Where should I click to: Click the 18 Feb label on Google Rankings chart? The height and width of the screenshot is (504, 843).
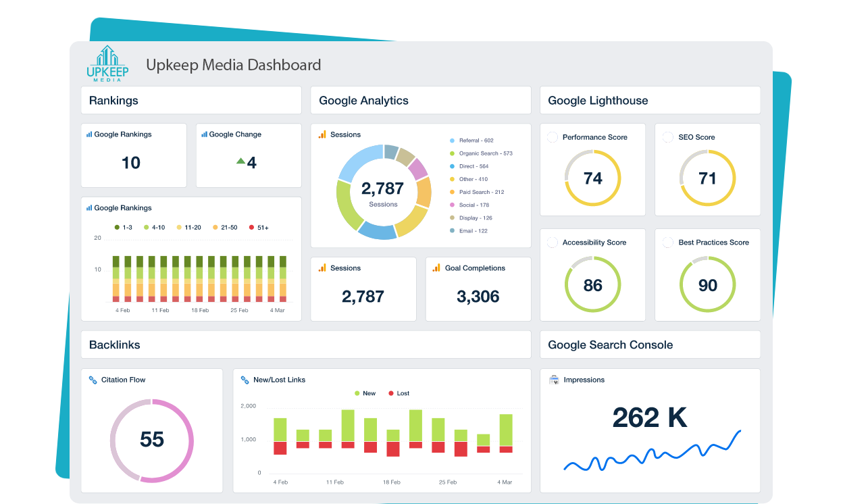200,310
